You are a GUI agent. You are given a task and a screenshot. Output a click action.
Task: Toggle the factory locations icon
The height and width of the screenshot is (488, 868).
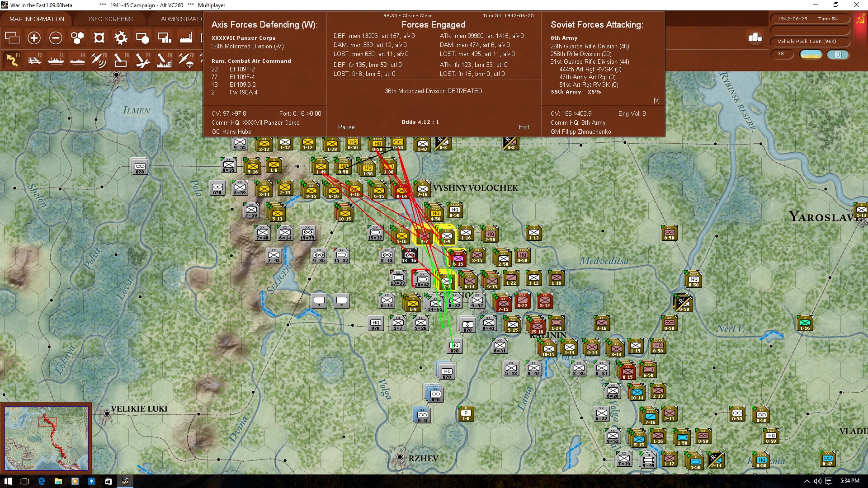coord(186,38)
